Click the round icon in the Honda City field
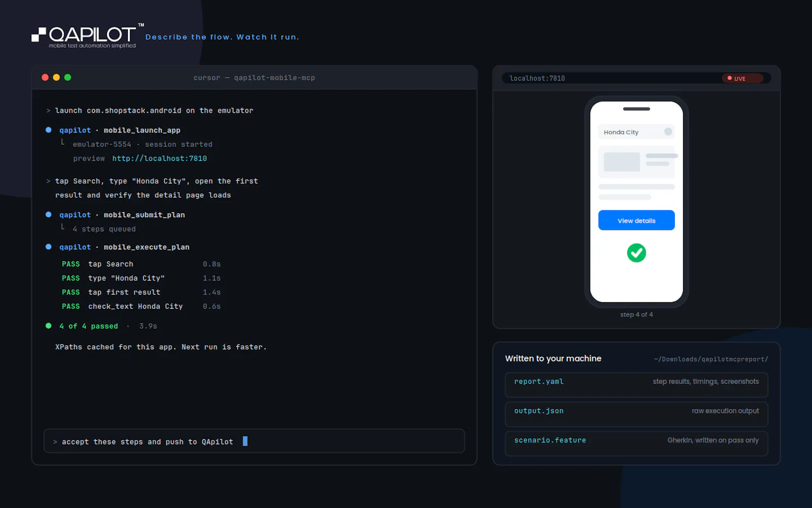The width and height of the screenshot is (812, 508). click(668, 132)
